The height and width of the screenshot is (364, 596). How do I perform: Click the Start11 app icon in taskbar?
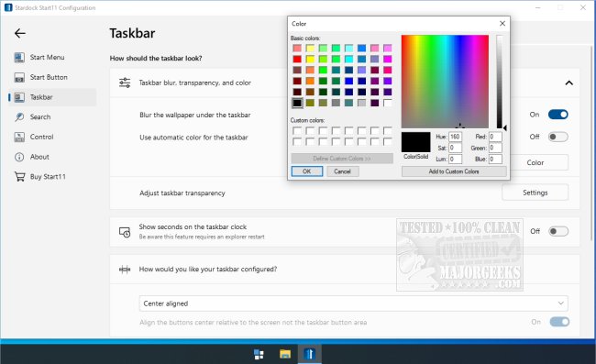[309, 354]
